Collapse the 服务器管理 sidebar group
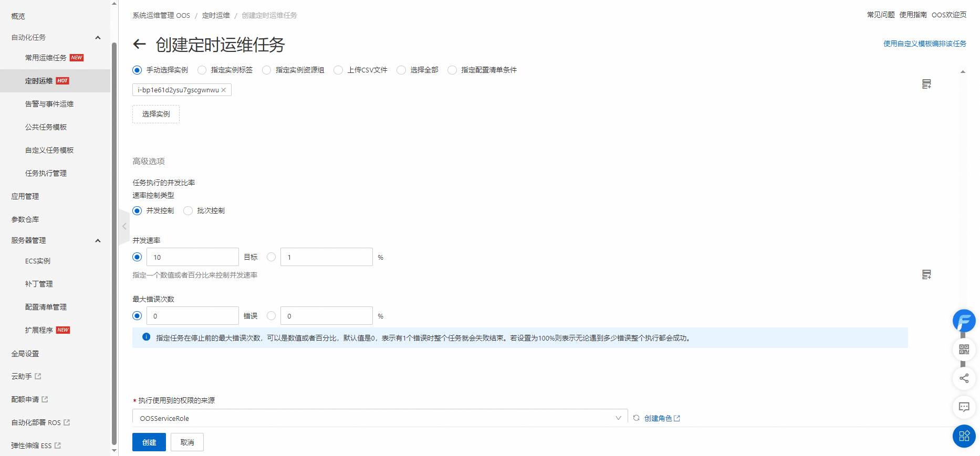Image resolution: width=980 pixels, height=456 pixels. [x=98, y=241]
